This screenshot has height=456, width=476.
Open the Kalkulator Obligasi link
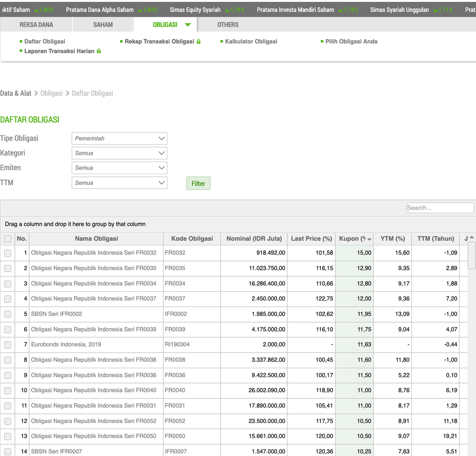click(x=251, y=41)
